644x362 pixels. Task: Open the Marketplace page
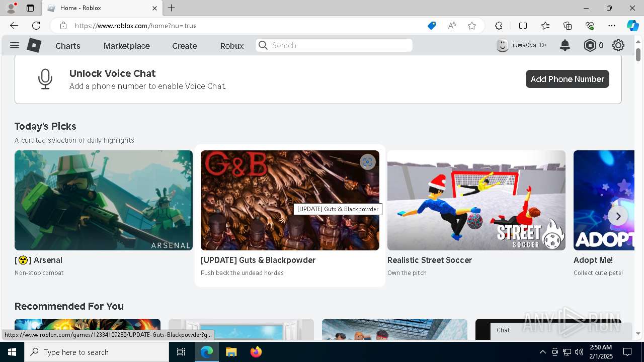127,46
